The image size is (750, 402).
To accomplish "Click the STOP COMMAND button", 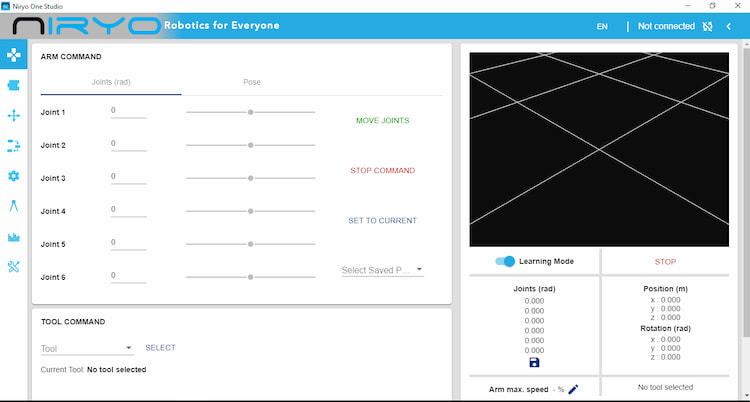I will pos(383,171).
